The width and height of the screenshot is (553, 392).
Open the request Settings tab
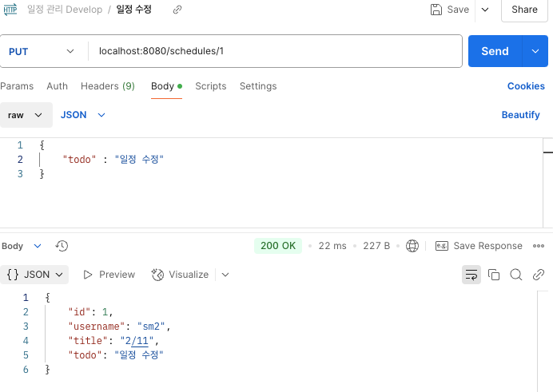(x=258, y=86)
